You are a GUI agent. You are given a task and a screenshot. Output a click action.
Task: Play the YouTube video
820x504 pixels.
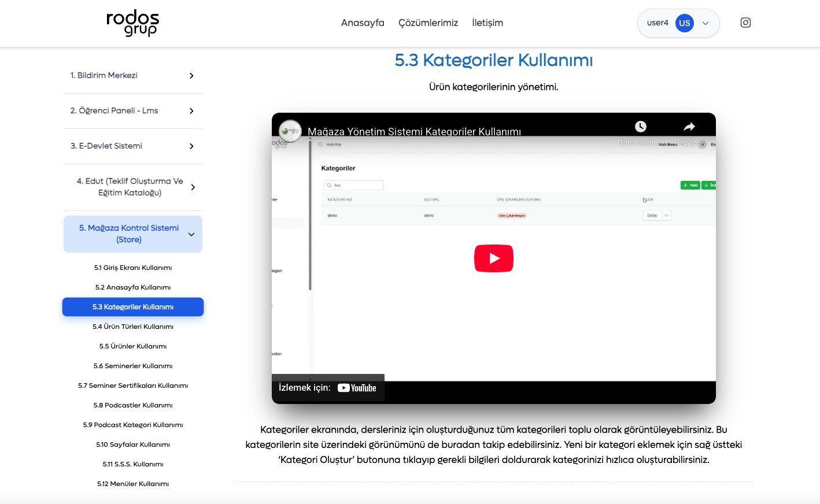pos(493,258)
